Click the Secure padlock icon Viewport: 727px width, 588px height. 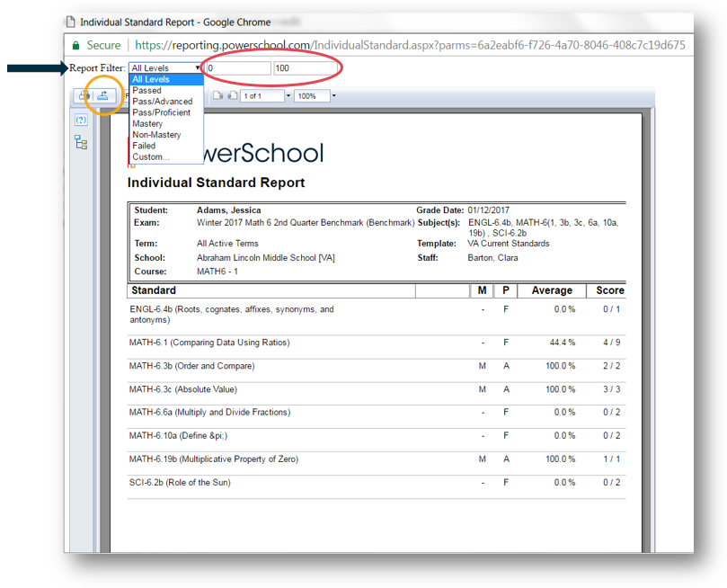[75, 46]
